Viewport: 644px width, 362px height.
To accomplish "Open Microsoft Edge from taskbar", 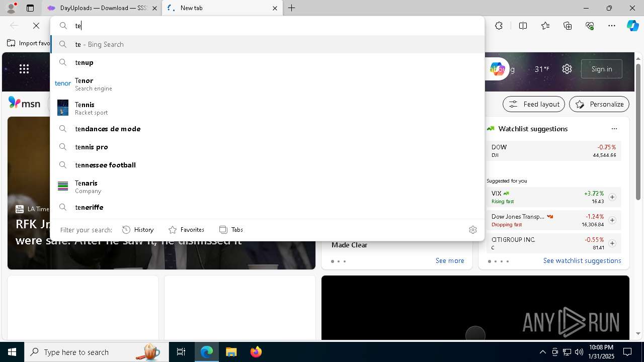I will tap(207, 352).
